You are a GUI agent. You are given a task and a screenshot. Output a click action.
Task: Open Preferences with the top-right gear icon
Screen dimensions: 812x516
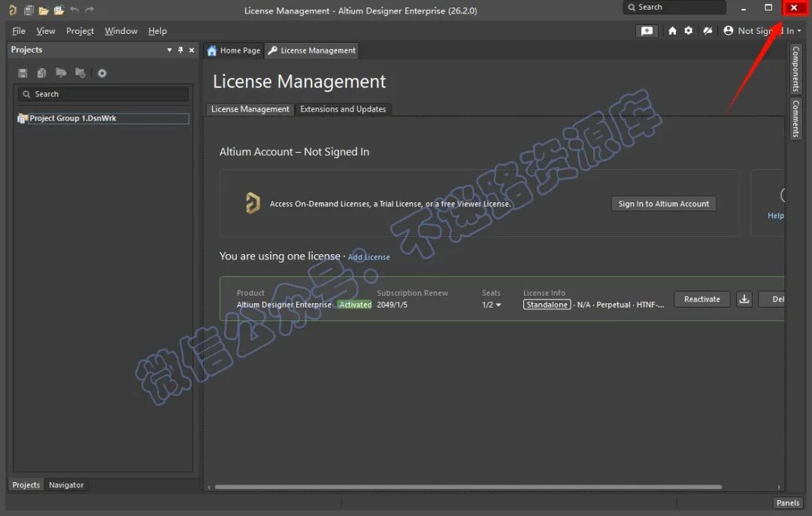[688, 31]
